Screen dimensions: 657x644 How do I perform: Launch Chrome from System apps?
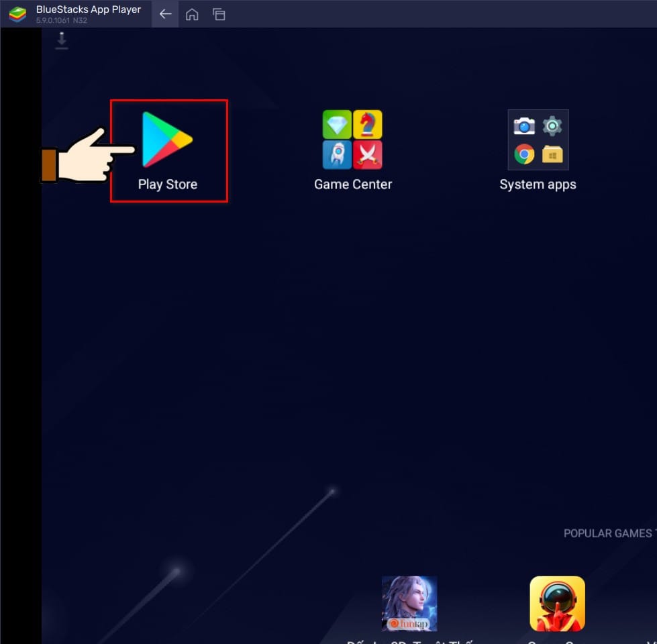pos(524,154)
